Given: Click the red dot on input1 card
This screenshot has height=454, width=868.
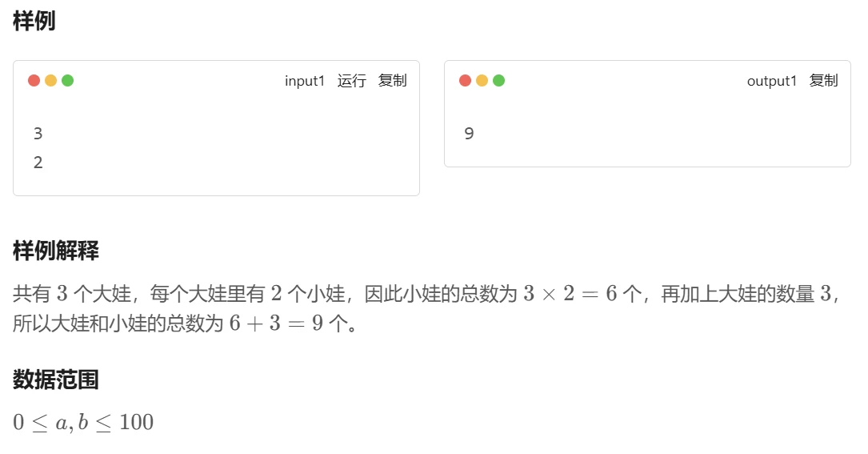Looking at the screenshot, I should click(x=34, y=80).
